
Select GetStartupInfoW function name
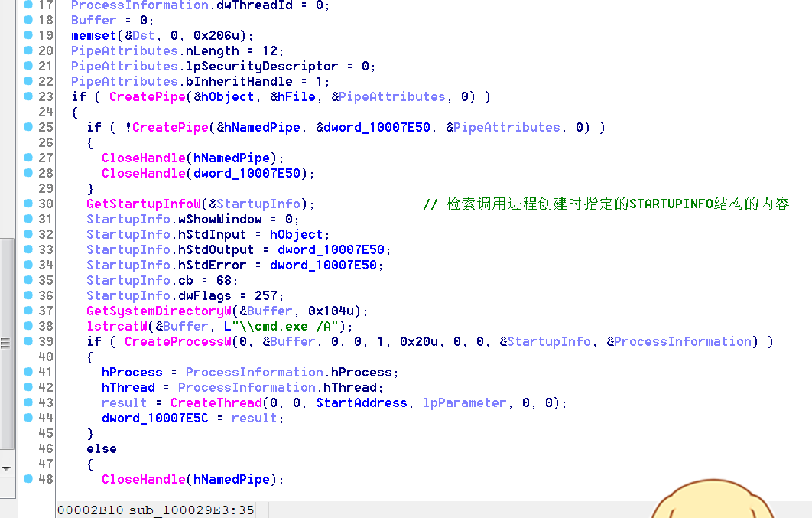point(144,204)
